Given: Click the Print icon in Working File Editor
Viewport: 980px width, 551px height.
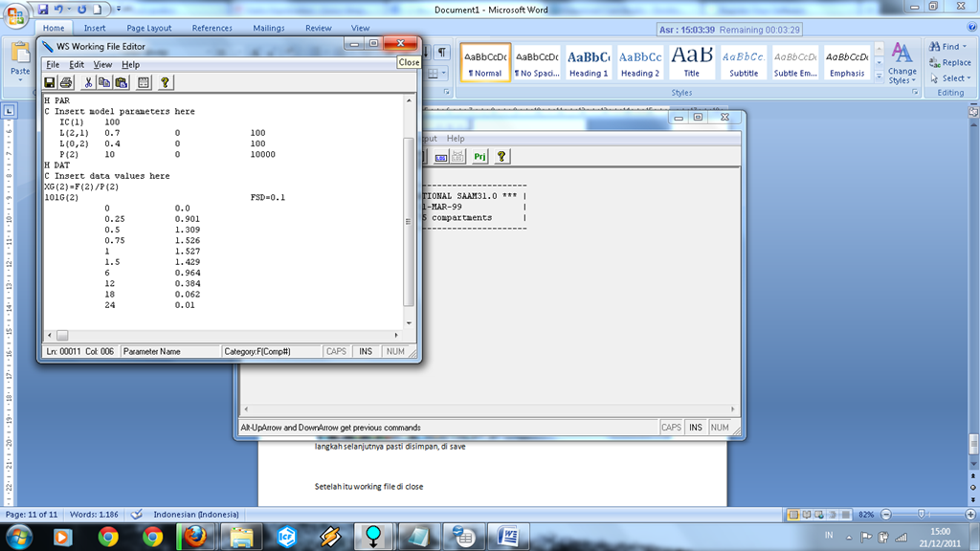Looking at the screenshot, I should point(66,82).
